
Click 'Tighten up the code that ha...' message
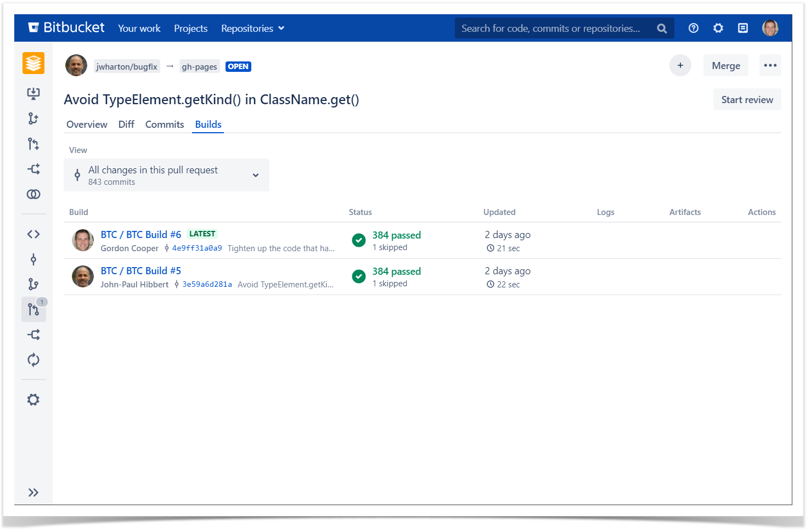point(281,248)
